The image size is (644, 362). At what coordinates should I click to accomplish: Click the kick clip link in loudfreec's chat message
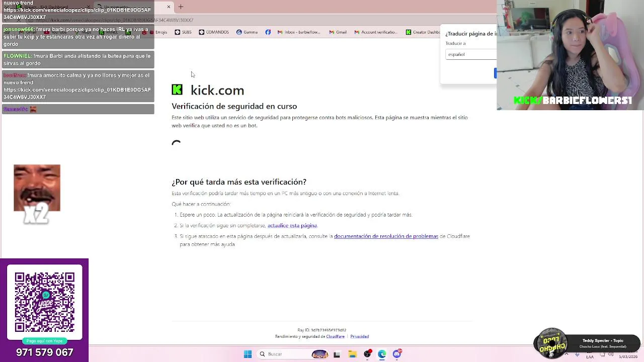pos(77,94)
